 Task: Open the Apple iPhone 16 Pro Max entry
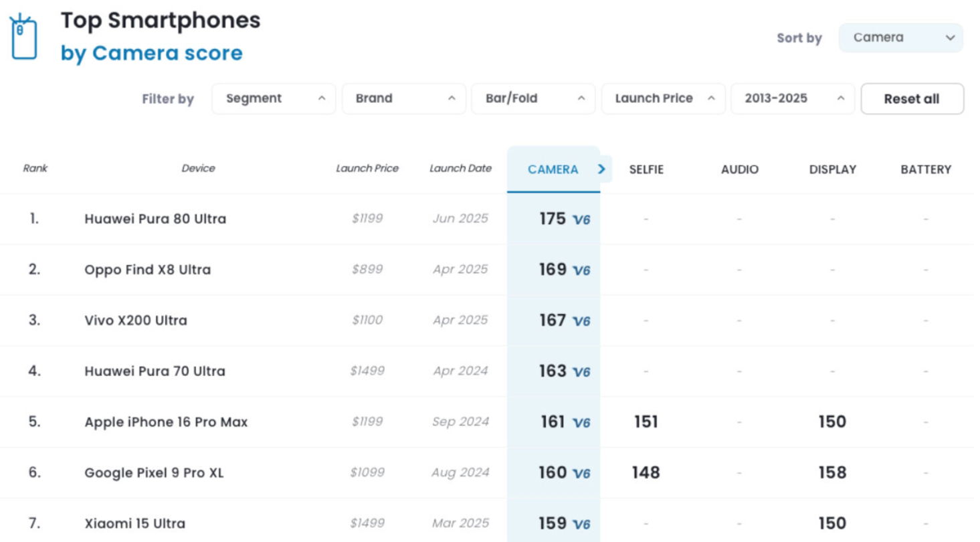click(166, 422)
